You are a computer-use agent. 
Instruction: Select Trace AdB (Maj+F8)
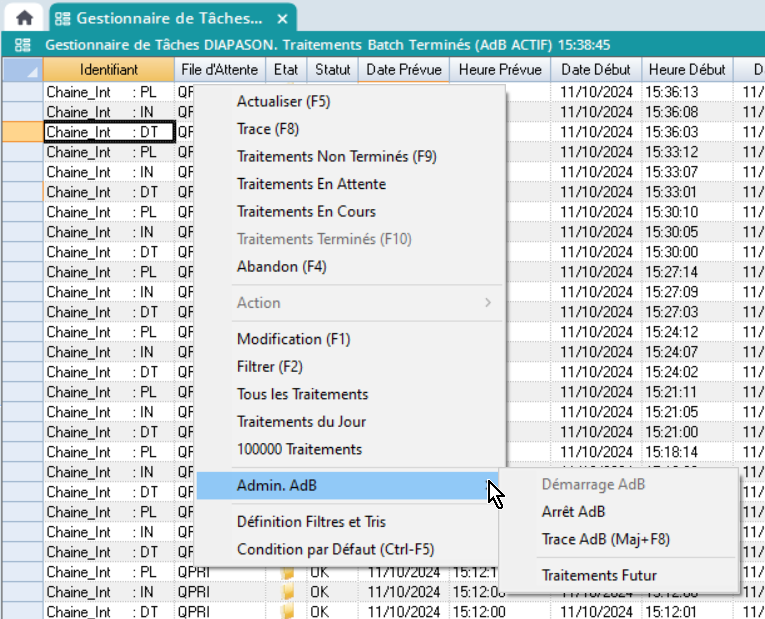click(x=605, y=539)
